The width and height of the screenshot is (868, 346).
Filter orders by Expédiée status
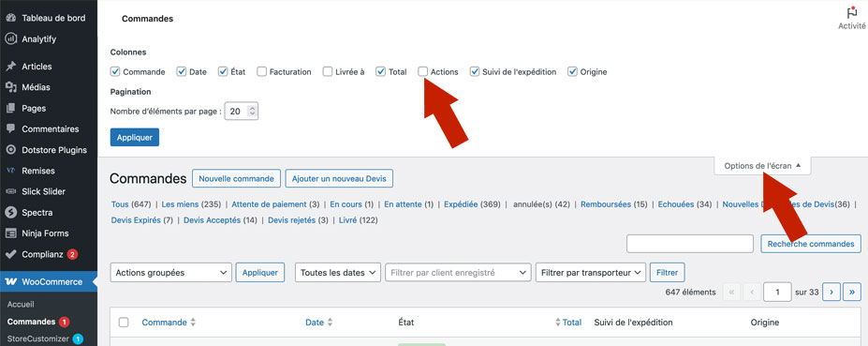(x=472, y=204)
